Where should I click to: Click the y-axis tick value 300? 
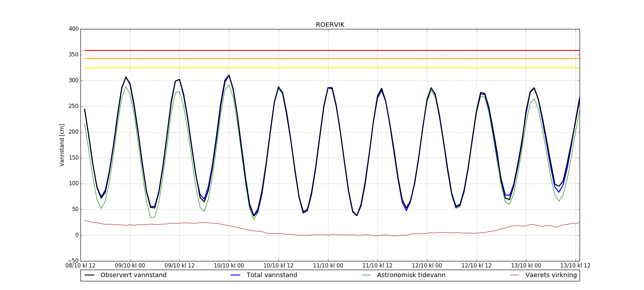[74, 81]
